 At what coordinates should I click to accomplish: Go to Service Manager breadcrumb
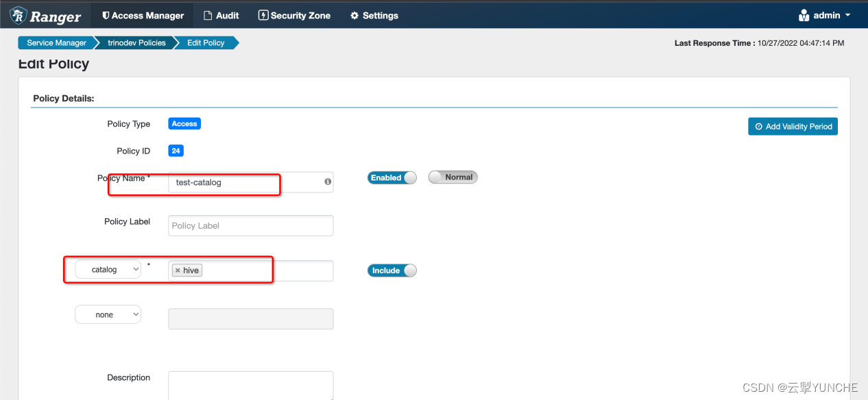(56, 42)
